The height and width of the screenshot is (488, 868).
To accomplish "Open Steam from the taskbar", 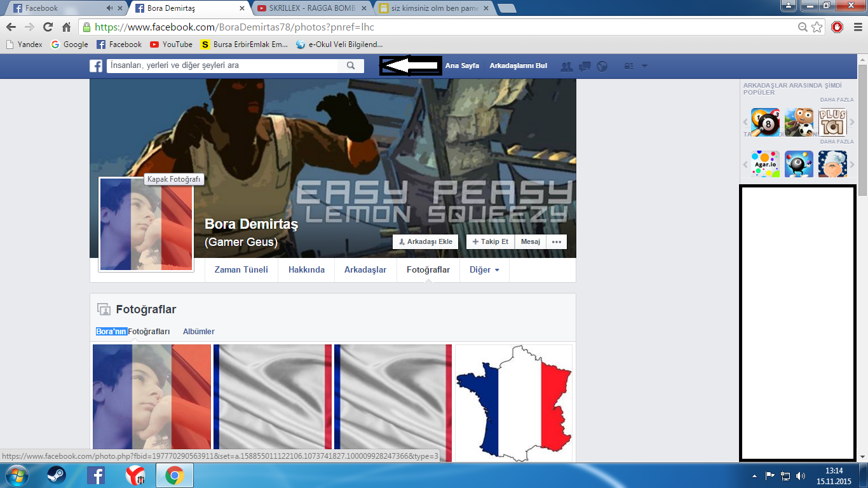I will point(56,475).
